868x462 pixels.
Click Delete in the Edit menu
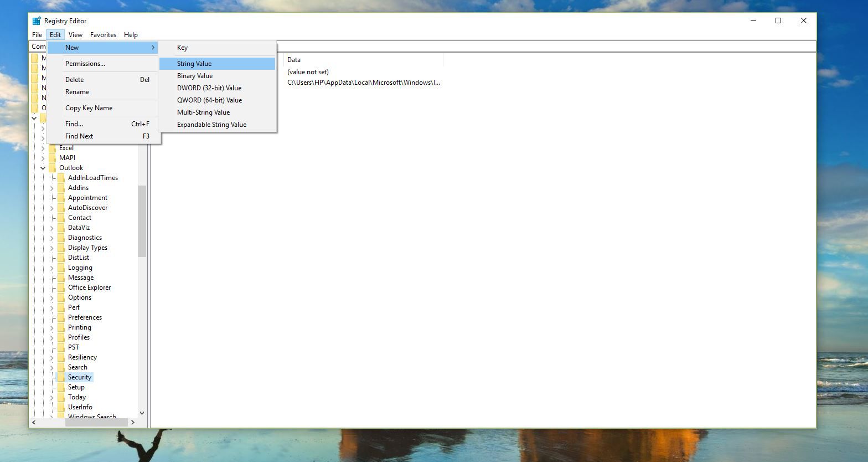pyautogui.click(x=103, y=80)
